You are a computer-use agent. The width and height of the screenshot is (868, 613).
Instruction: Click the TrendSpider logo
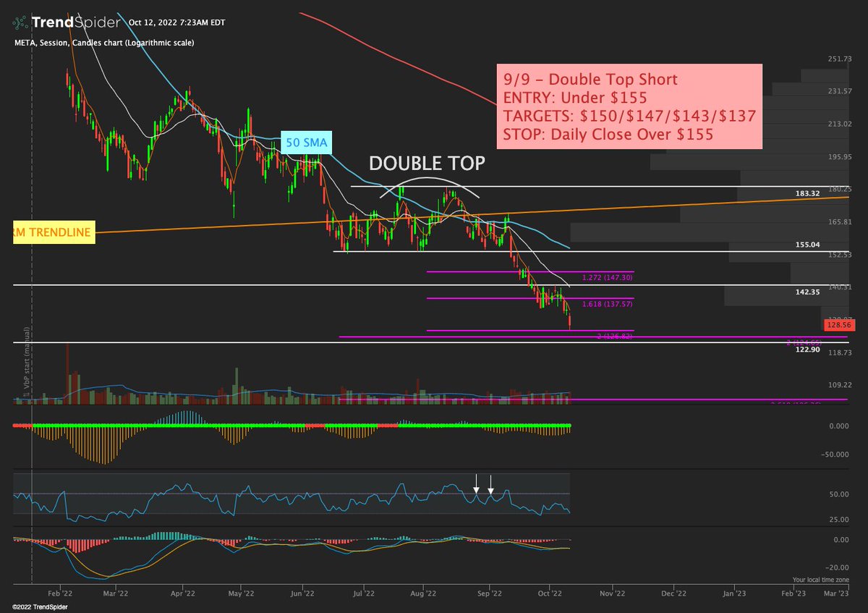pyautogui.click(x=66, y=22)
